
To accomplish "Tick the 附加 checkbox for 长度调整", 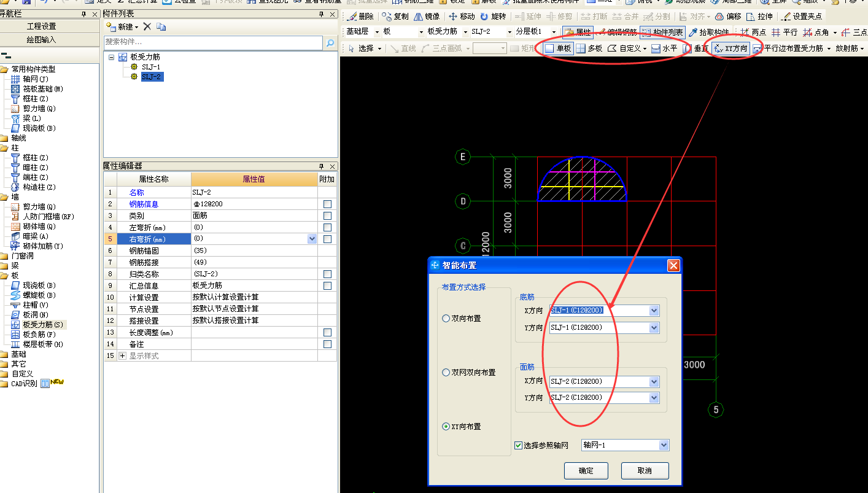I will 327,332.
